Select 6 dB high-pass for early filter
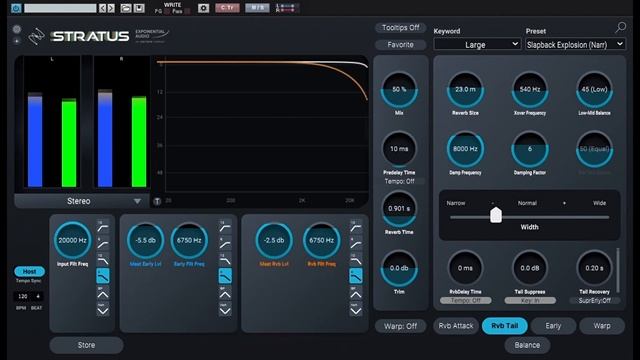 (x=225, y=243)
